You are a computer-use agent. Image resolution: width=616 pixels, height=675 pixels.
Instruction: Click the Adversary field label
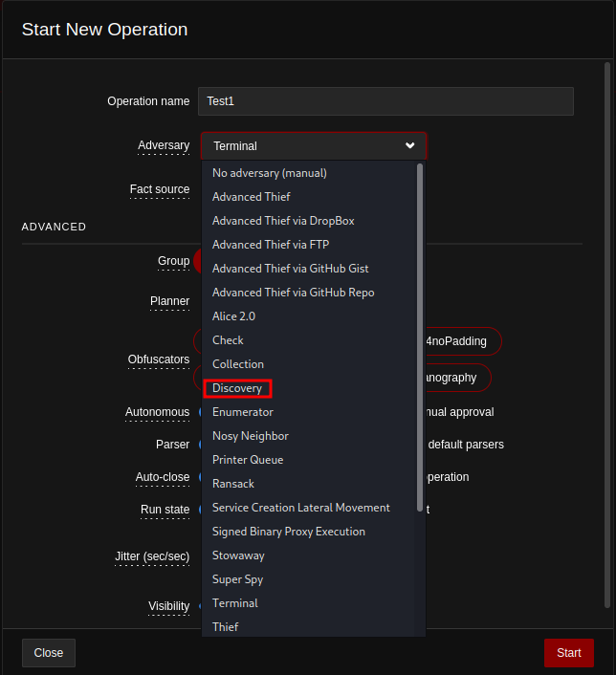pos(164,145)
